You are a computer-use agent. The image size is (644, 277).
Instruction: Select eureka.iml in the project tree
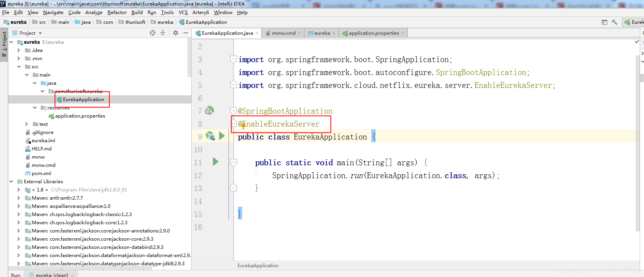click(43, 141)
